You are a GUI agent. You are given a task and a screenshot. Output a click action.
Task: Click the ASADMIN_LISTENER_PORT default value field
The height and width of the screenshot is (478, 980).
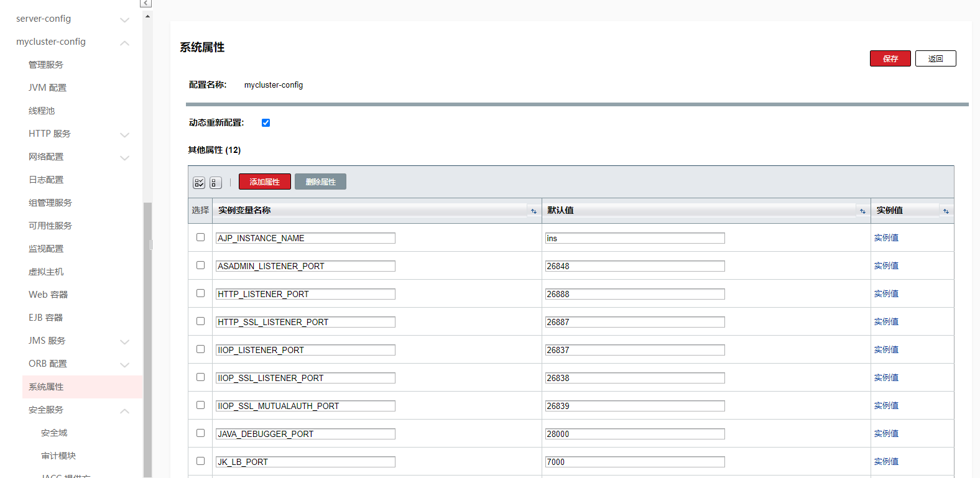tap(634, 266)
